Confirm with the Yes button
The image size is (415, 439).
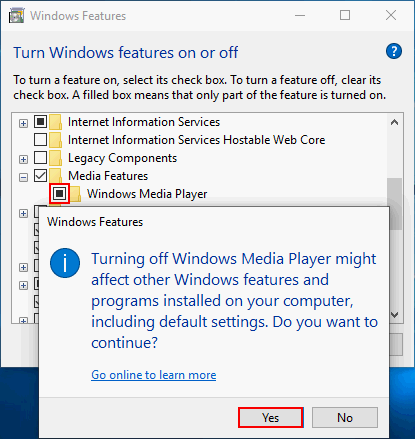[x=271, y=417]
